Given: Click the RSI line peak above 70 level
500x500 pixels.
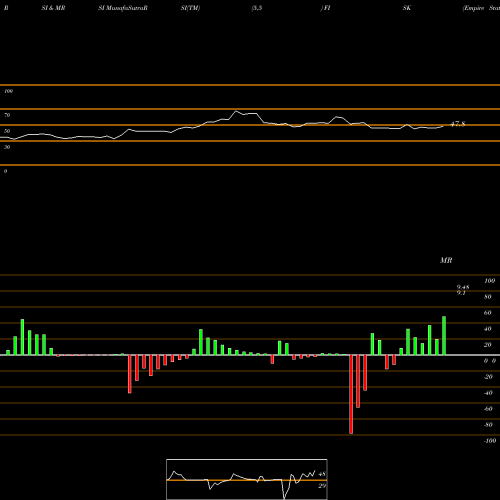Looking at the screenshot, I should pyautogui.click(x=236, y=111).
